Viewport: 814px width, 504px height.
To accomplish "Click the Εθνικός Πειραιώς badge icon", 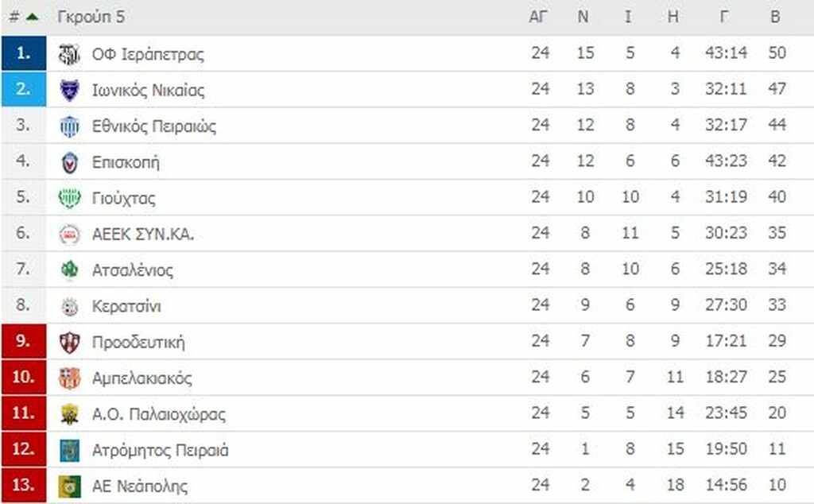I will [x=70, y=125].
